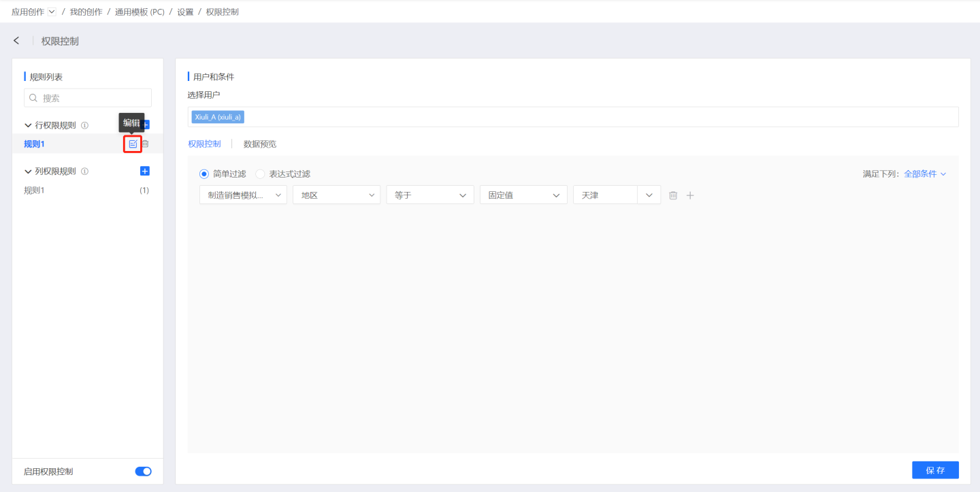Image resolution: width=980 pixels, height=492 pixels.
Task: Click the 保存 button
Action: (935, 470)
